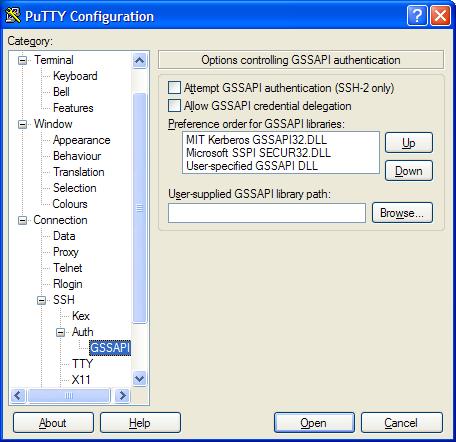This screenshot has width=456, height=442.
Task: Select the Colours category item
Action: pyautogui.click(x=70, y=204)
